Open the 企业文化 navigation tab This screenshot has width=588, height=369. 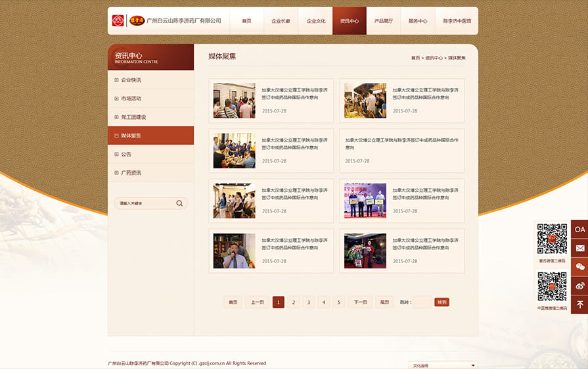[316, 21]
